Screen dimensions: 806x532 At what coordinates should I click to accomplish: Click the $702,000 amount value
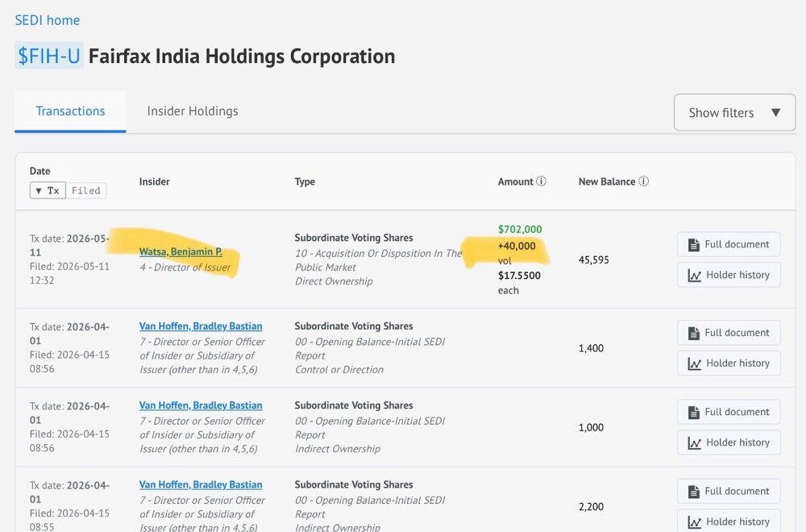click(520, 229)
